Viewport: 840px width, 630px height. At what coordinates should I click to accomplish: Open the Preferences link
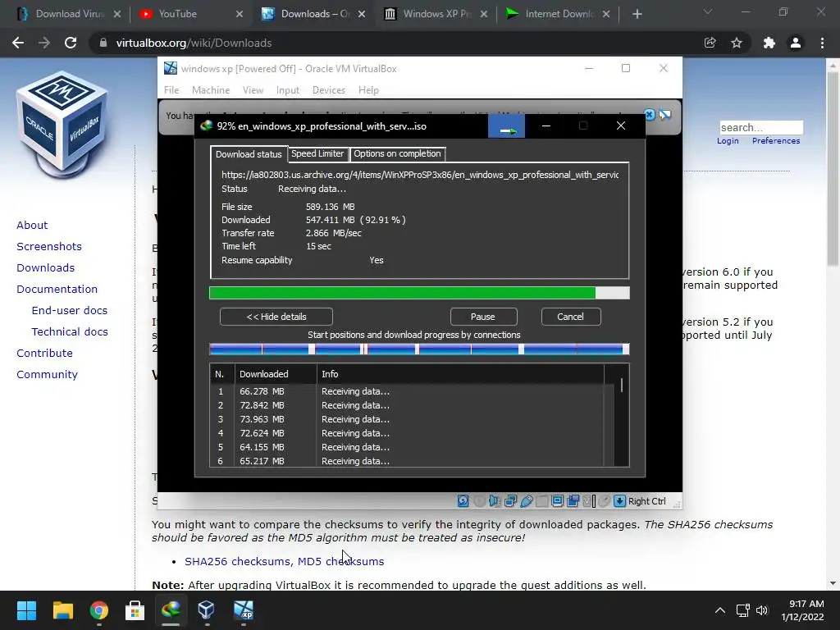776,141
